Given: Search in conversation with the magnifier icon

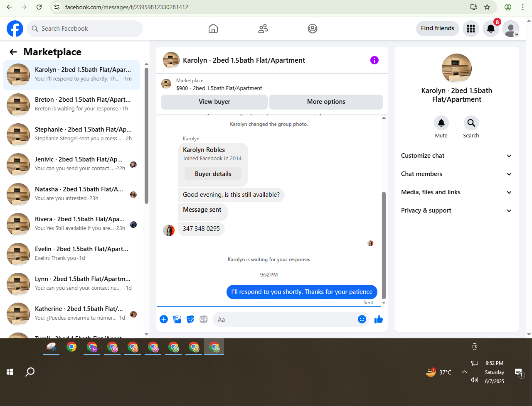Looking at the screenshot, I should [471, 123].
